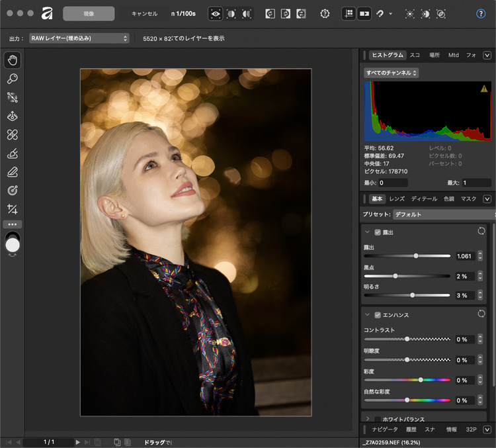Expand the ホワイトバランス section
496x448 pixels.
tap(367, 419)
